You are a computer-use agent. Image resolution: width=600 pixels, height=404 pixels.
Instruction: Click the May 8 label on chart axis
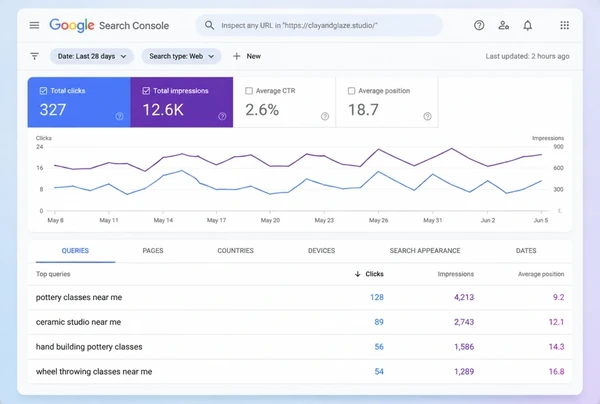55,220
